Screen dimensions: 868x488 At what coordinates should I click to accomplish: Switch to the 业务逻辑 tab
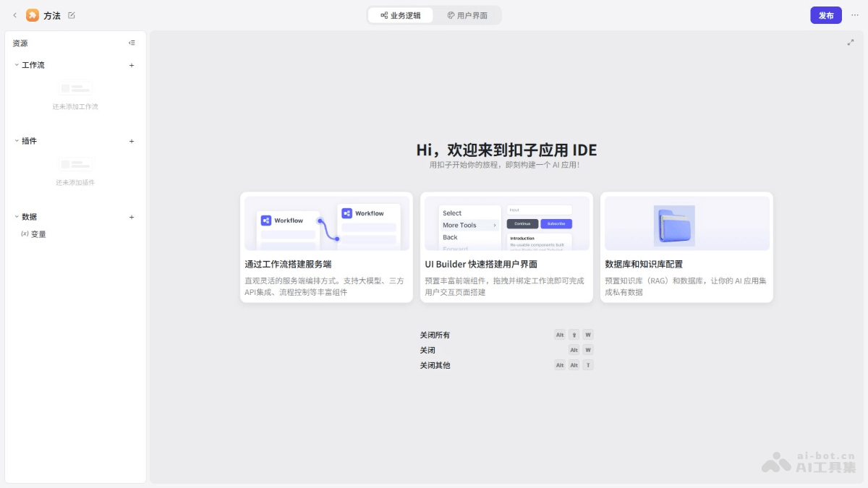[401, 15]
